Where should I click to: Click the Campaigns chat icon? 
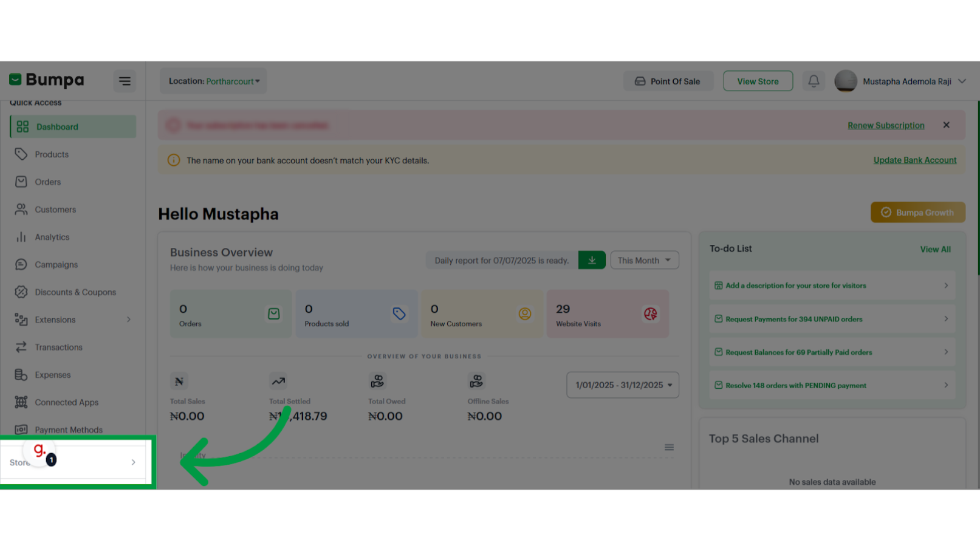click(21, 264)
